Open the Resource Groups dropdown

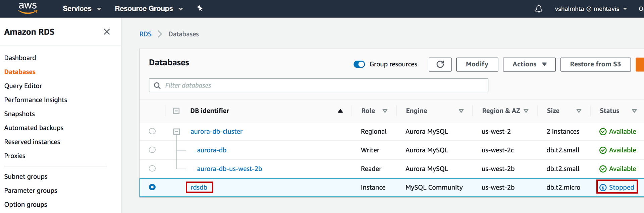pyautogui.click(x=149, y=9)
